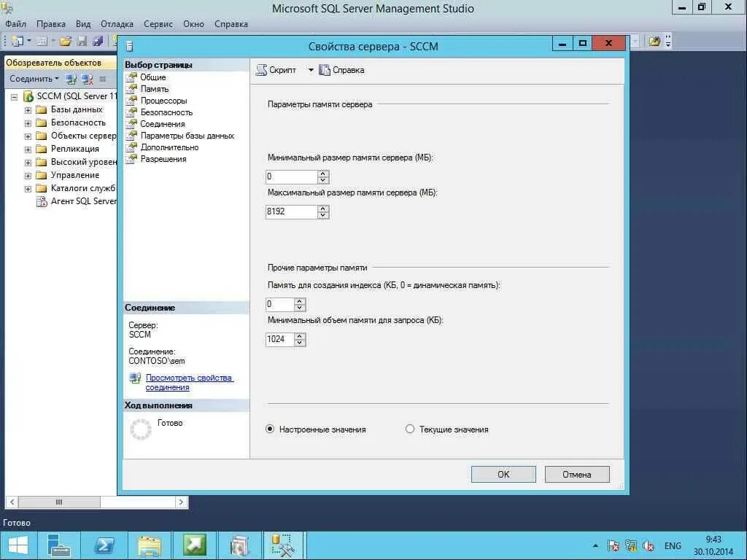The width and height of the screenshot is (747, 560).
Task: Show hidden tray icons arrow
Action: (x=595, y=545)
